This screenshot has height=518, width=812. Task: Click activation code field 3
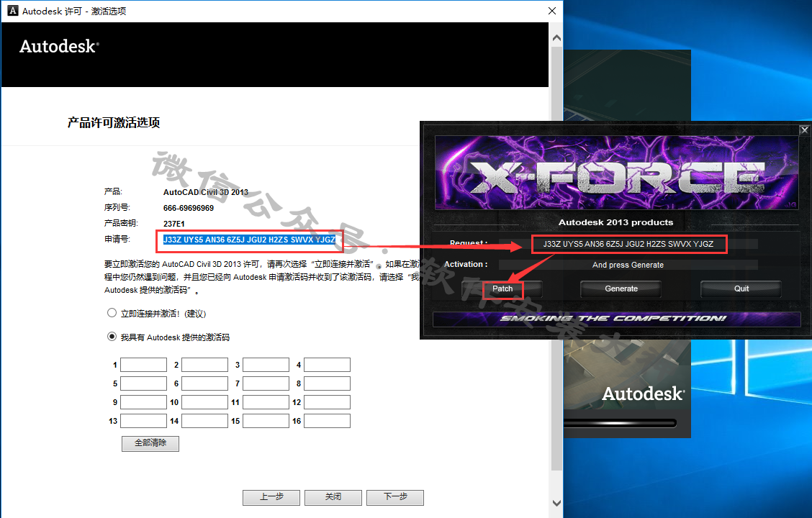pyautogui.click(x=266, y=365)
